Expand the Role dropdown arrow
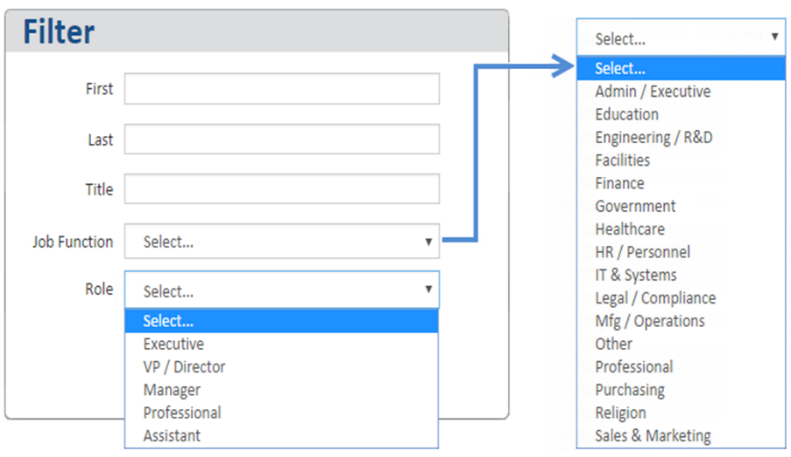Viewport: 791px width, 457px height. click(428, 289)
